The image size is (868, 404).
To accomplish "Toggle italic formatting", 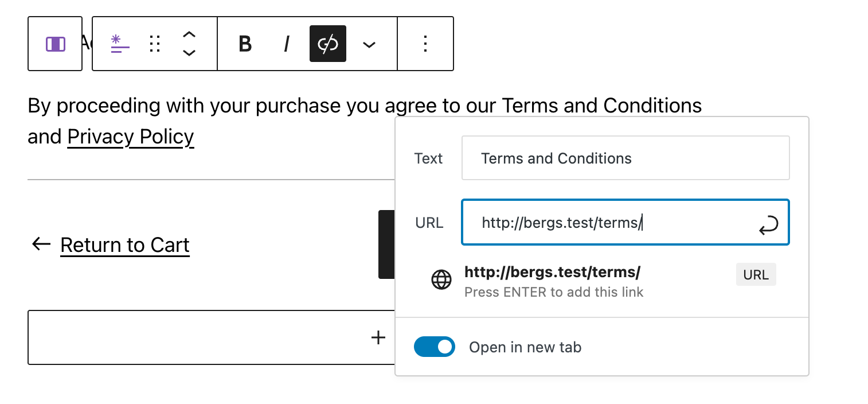I will [x=287, y=44].
